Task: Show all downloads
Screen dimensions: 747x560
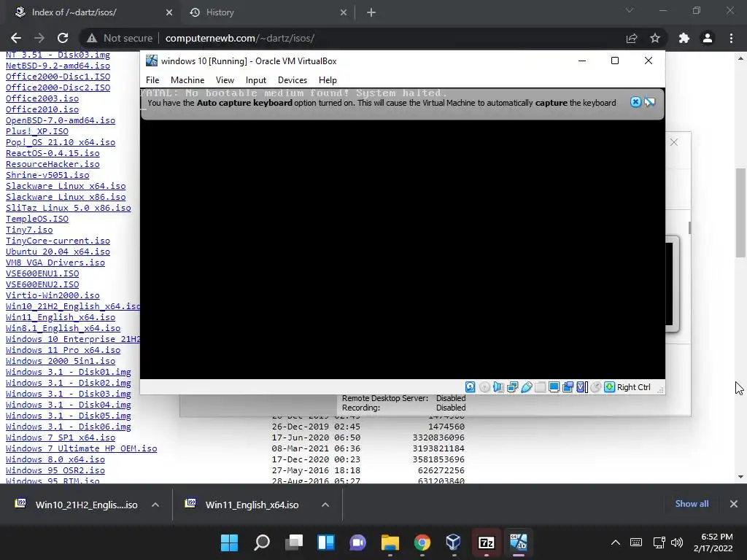Action: [692, 504]
